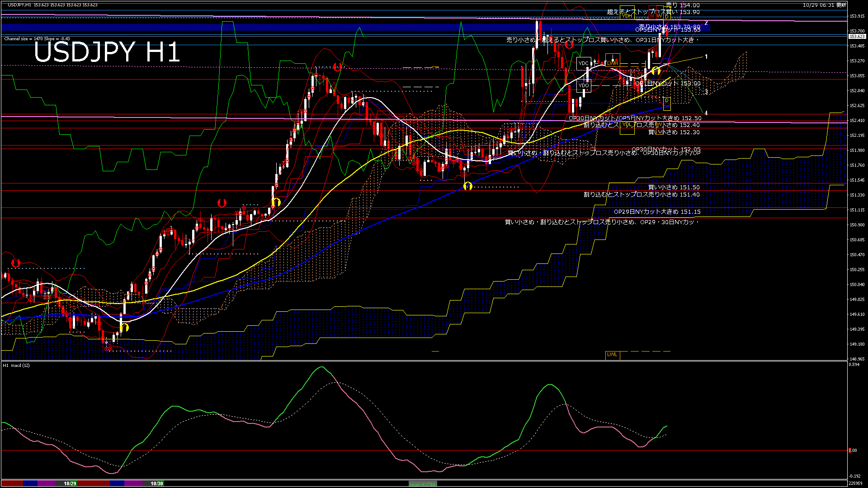Click the orange LWH last-week-high box
The image size is (868, 488).
tap(612, 63)
